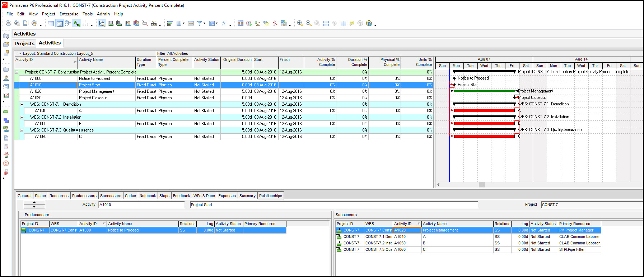Open the Bars formatting icon
Screen dimensions: 644x277
click(x=170, y=23)
